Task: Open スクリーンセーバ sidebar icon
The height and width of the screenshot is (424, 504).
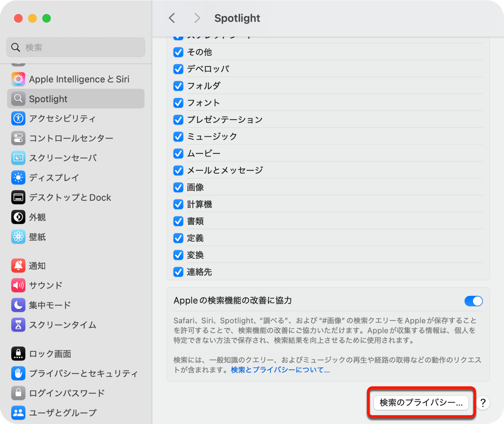Action: pos(18,158)
